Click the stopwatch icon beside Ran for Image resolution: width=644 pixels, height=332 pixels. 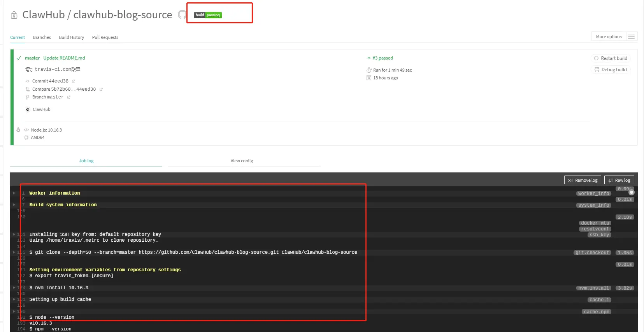369,70
